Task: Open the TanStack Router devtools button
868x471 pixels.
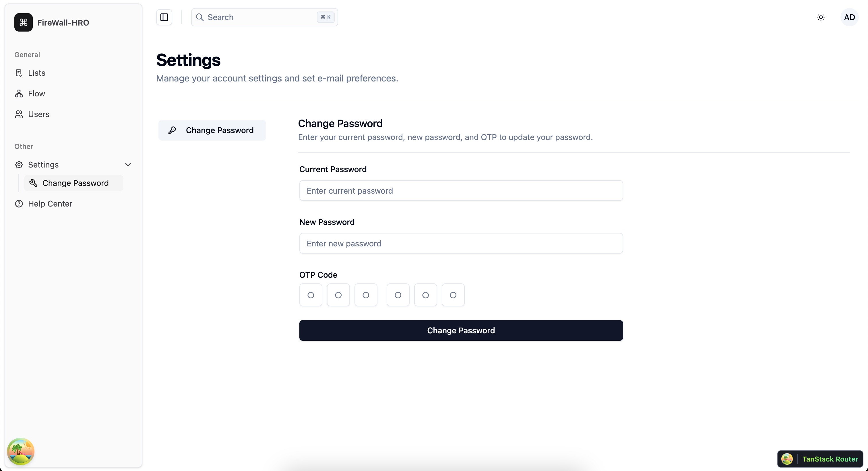Action: point(820,459)
